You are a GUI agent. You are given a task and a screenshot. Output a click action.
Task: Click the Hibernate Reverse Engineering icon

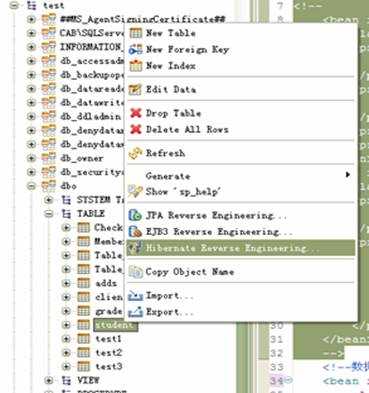click(135, 248)
